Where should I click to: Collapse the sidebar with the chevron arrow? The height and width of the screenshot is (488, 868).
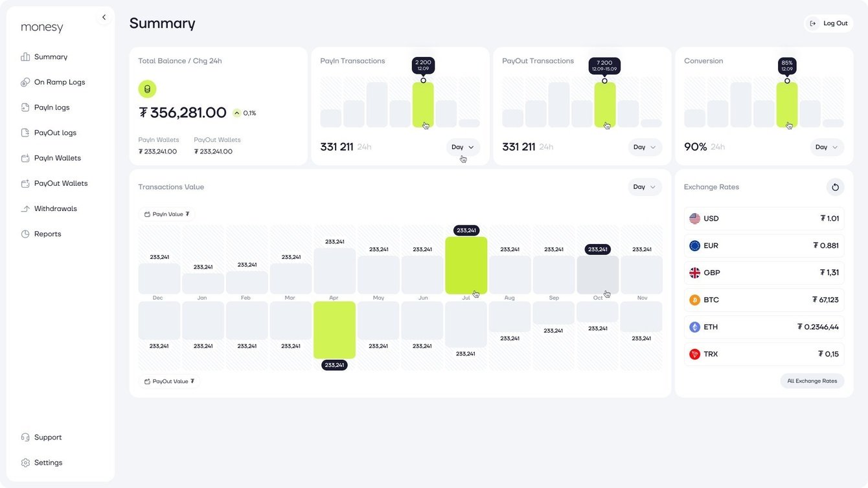coord(104,17)
